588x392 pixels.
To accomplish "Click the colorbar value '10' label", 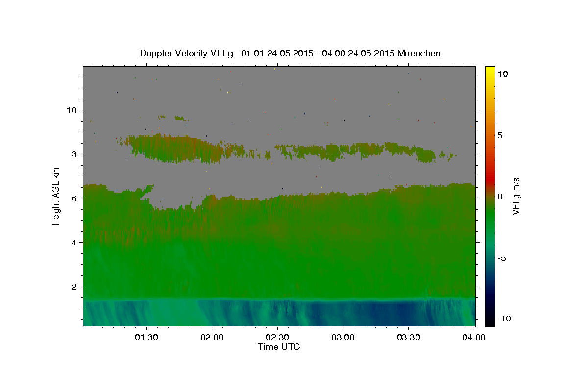I will pos(502,74).
